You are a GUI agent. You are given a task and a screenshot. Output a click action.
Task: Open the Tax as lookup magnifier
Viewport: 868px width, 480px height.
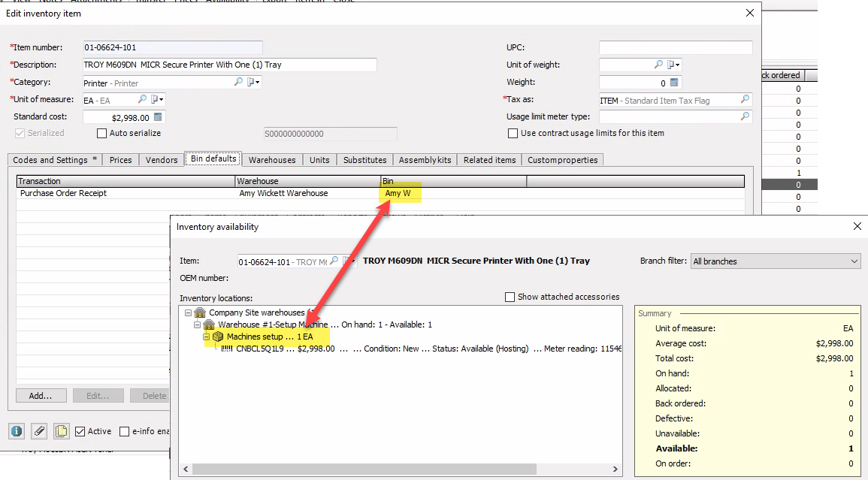(x=745, y=99)
